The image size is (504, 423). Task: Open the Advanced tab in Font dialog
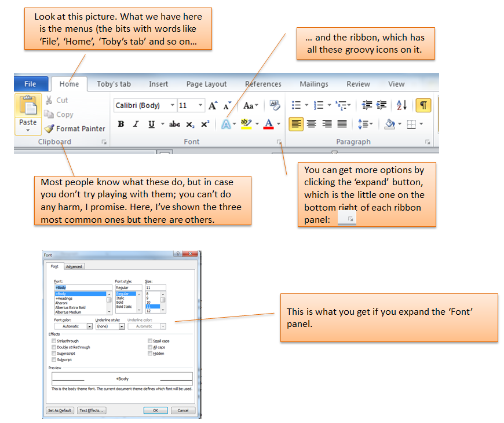coord(75,267)
